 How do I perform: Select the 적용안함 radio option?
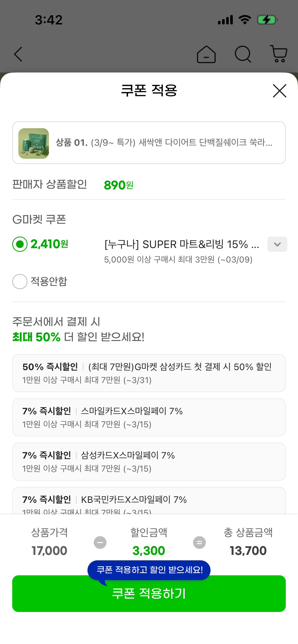click(20, 282)
